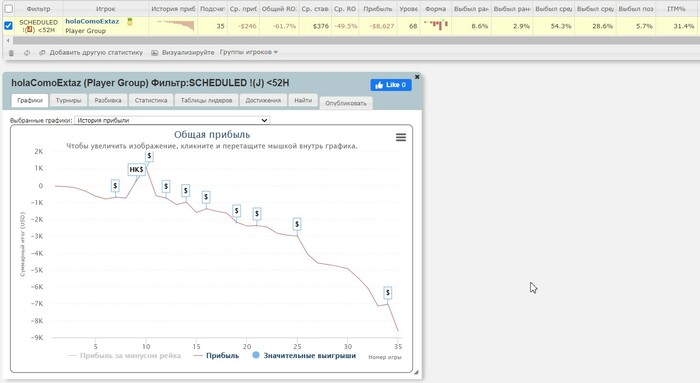
Task: Click the $ marker above game 19
Action: click(x=237, y=211)
